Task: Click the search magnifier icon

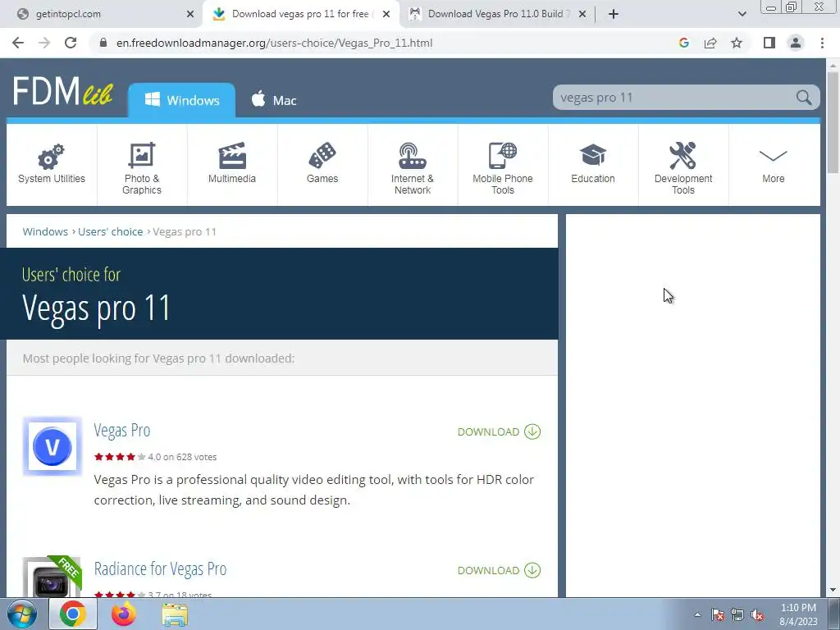Action: point(804,98)
